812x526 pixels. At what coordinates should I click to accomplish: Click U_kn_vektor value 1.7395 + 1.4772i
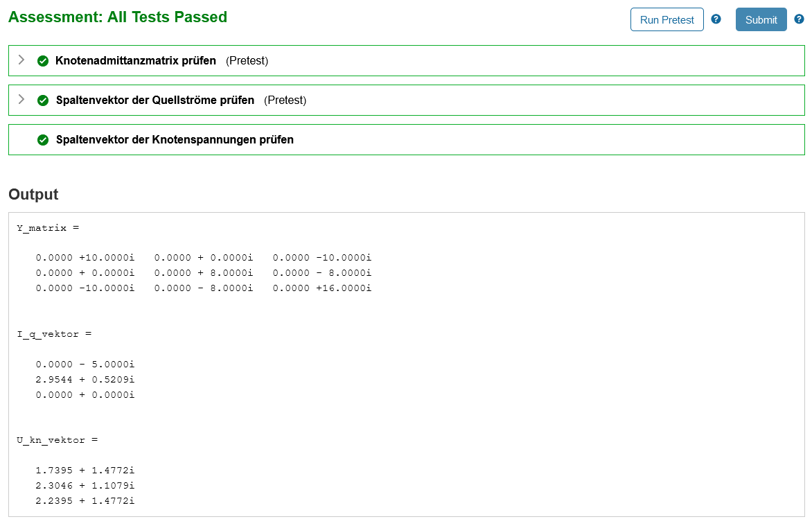click(85, 470)
